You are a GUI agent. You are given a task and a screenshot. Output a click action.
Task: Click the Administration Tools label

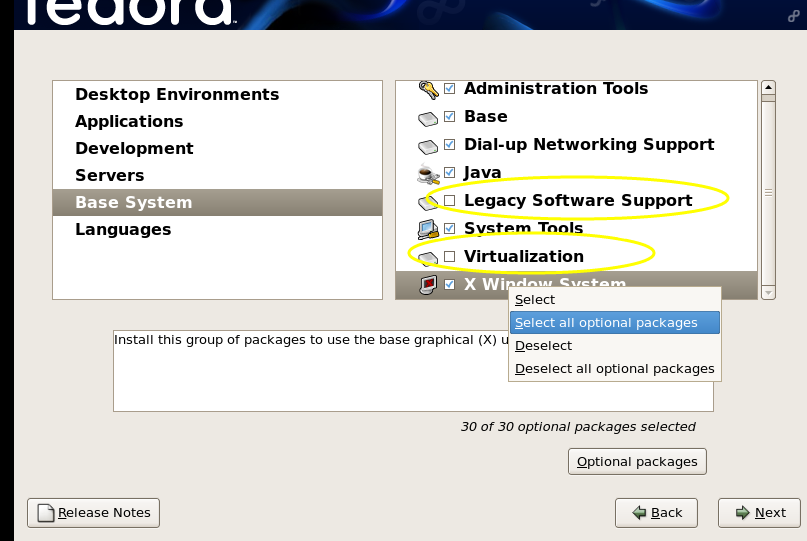click(556, 89)
